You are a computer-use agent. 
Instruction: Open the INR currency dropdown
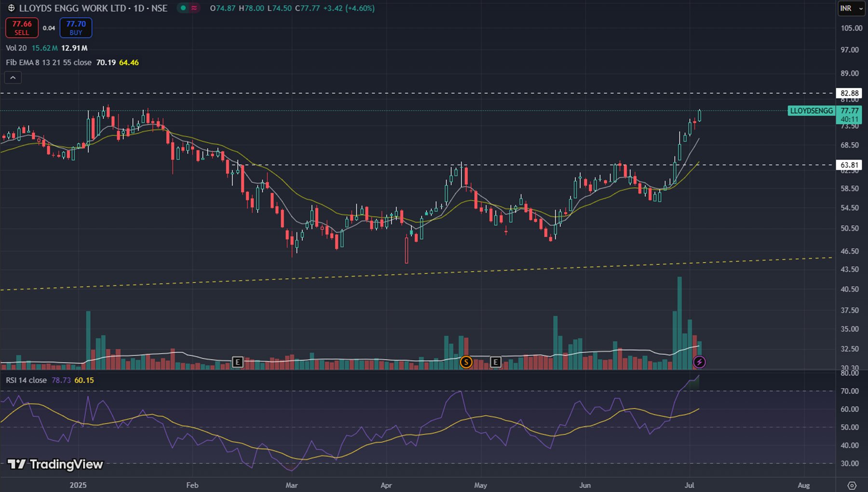(851, 8)
